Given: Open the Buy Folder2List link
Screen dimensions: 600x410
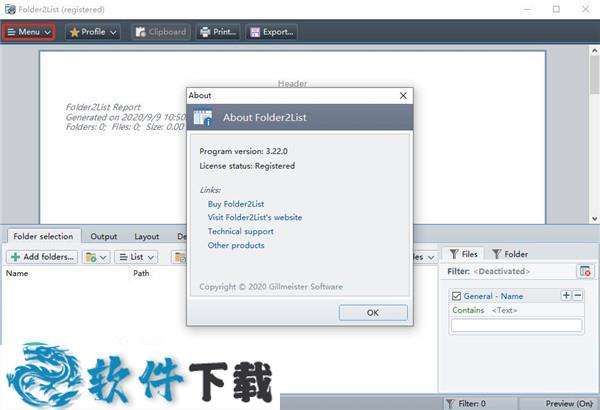Looking at the screenshot, I should 236,204.
